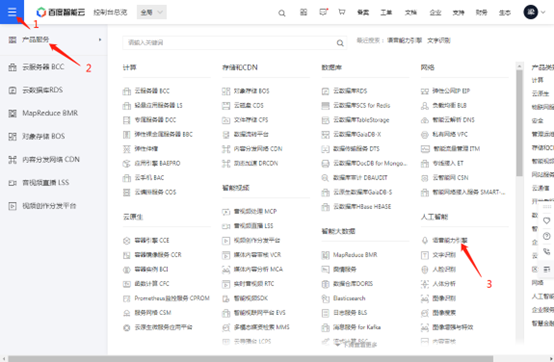
Task: Open the hamburger menu in the top-left corner
Action: pyautogui.click(x=12, y=12)
